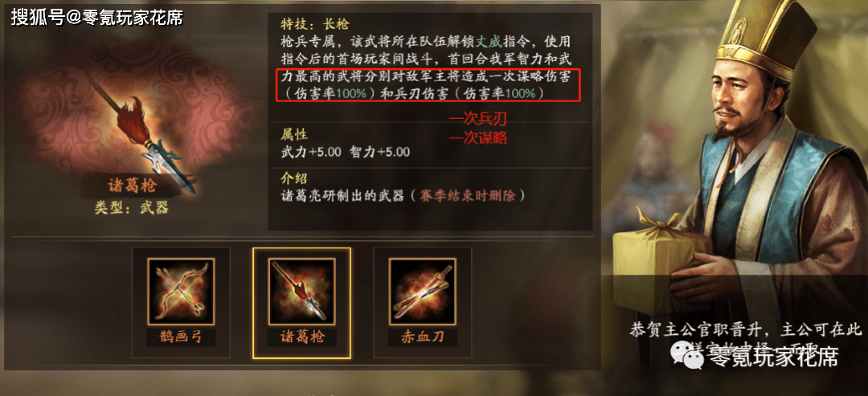Click the 属性 attributes heading
This screenshot has width=868, height=396.
click(x=294, y=134)
